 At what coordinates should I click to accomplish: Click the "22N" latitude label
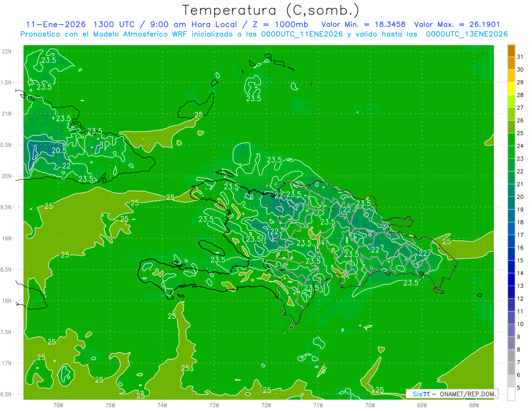tap(7, 51)
